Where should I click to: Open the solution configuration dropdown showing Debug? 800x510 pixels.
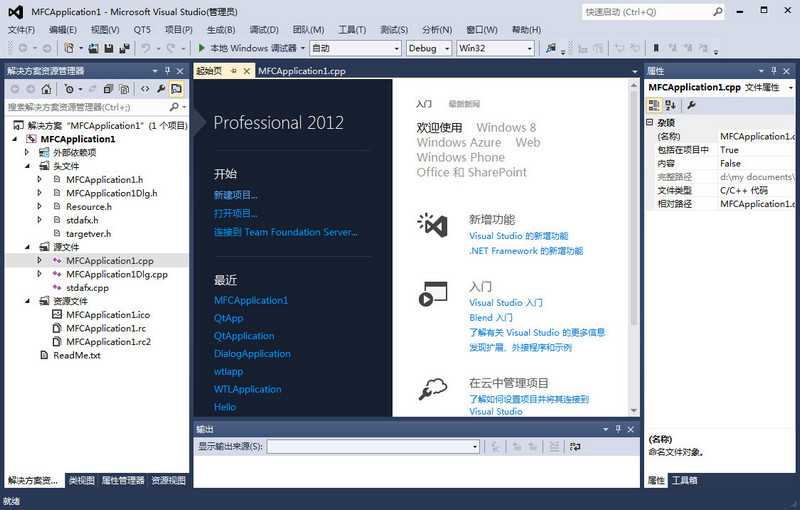click(429, 48)
